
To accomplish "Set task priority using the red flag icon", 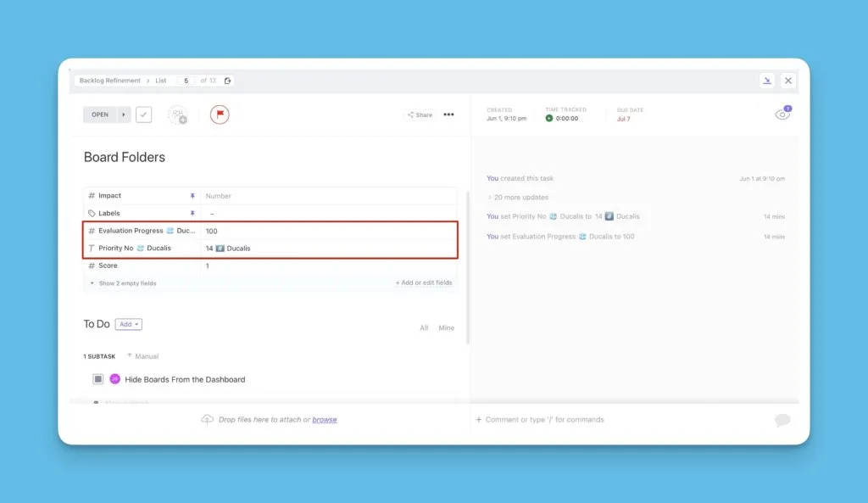I will [219, 114].
